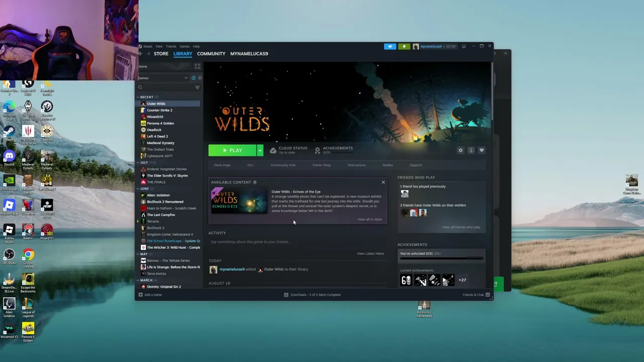644x362 pixels.
Task: Click View Latest News link
Action: coord(370,253)
